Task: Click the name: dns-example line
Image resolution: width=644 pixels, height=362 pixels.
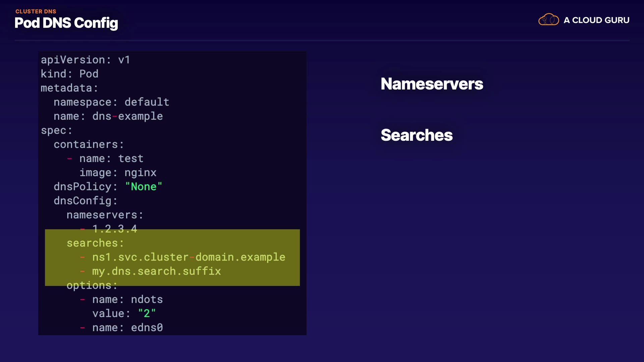Action: [108, 116]
